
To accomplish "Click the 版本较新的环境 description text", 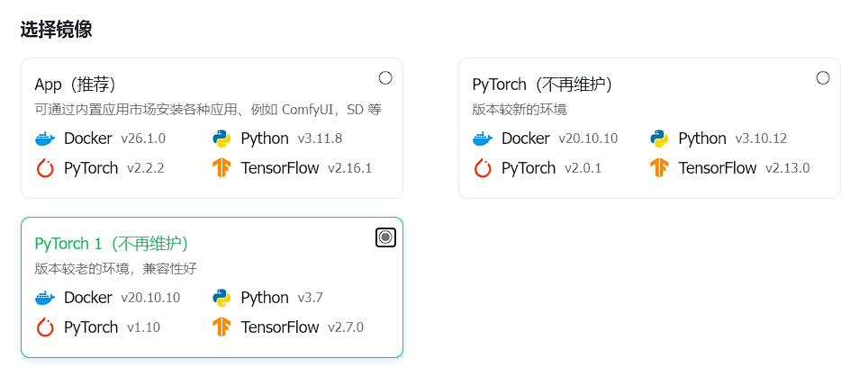I will [520, 110].
